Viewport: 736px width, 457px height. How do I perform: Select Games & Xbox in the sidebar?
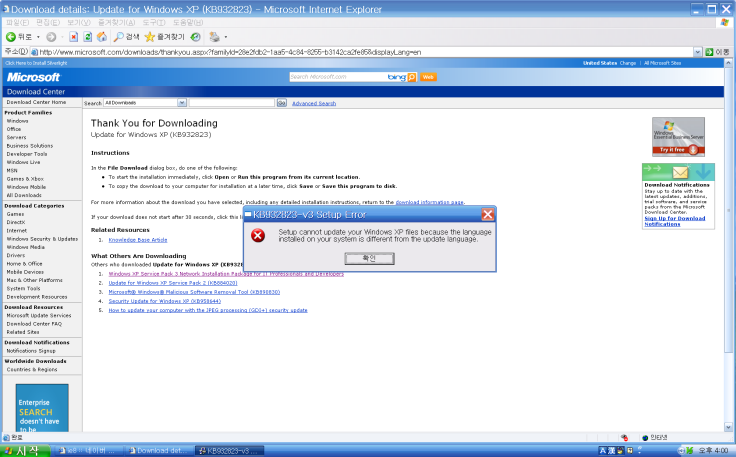pos(25,179)
